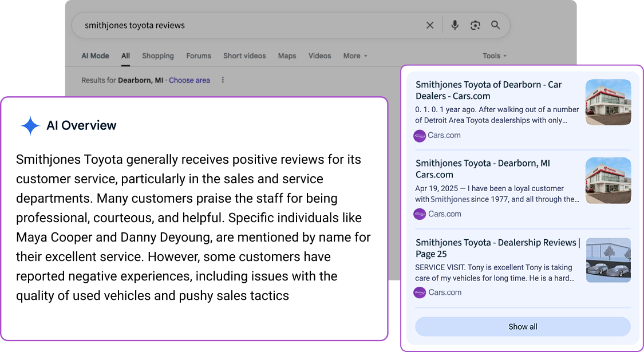644x352 pixels.
Task: Click the search input field with query
Action: (x=246, y=25)
